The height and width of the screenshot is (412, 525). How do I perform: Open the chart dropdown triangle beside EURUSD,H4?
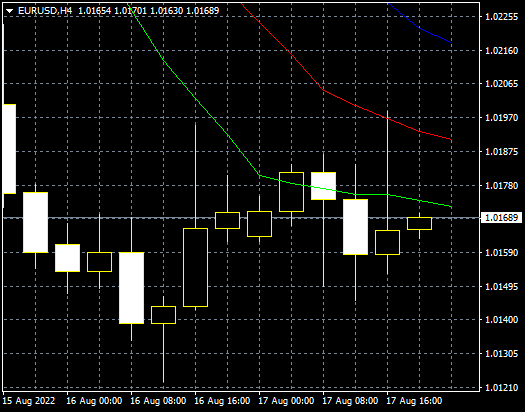tap(9, 11)
